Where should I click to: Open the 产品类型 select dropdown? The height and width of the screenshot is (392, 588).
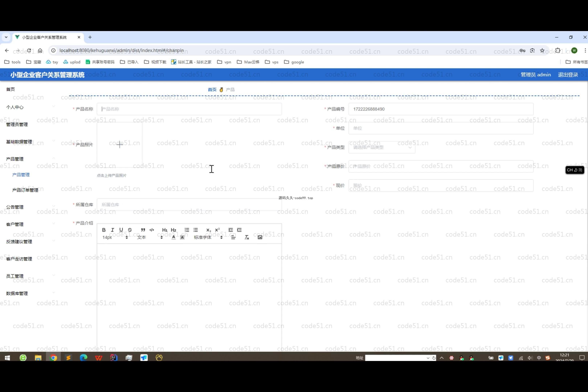[x=382, y=147]
